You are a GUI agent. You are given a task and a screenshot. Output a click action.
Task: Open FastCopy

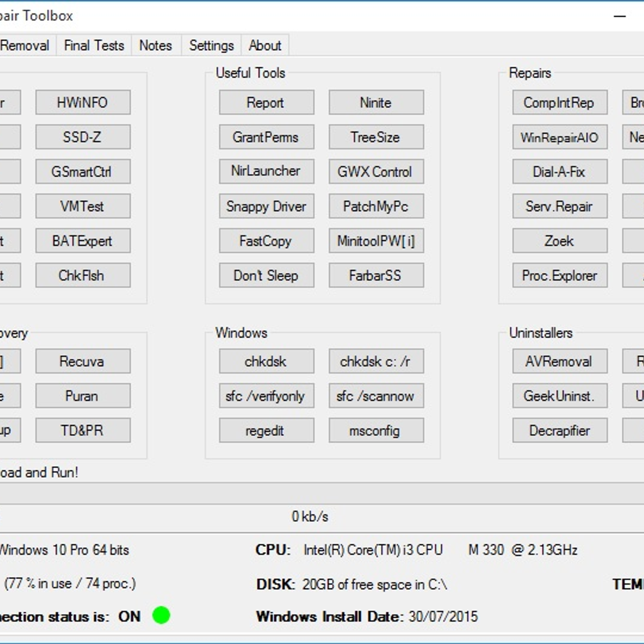(266, 241)
